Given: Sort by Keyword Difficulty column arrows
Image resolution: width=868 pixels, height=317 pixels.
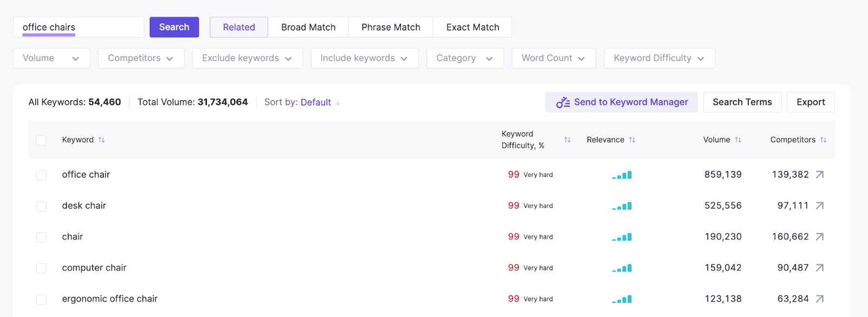Looking at the screenshot, I should point(567,140).
